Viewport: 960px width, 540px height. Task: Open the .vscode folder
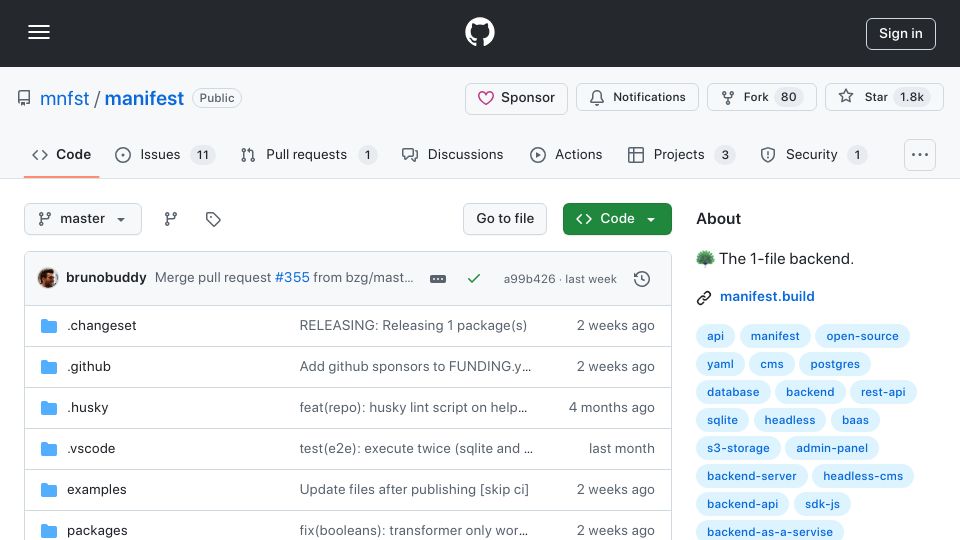pyautogui.click(x=91, y=449)
